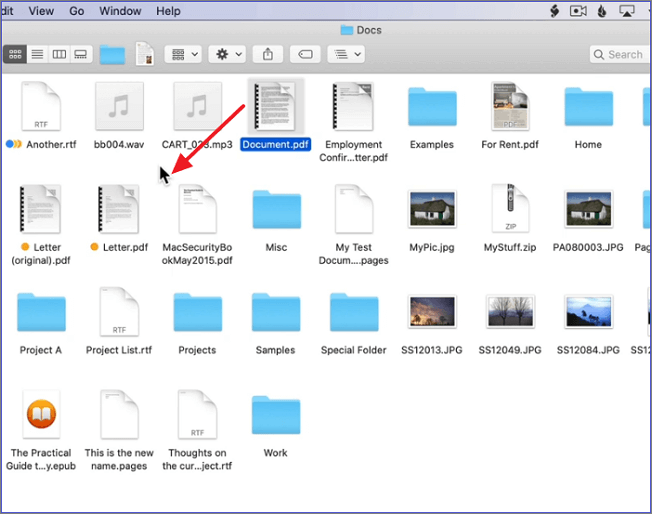The height and width of the screenshot is (514, 652).
Task: Click the Share button in the toolbar
Action: pos(268,54)
